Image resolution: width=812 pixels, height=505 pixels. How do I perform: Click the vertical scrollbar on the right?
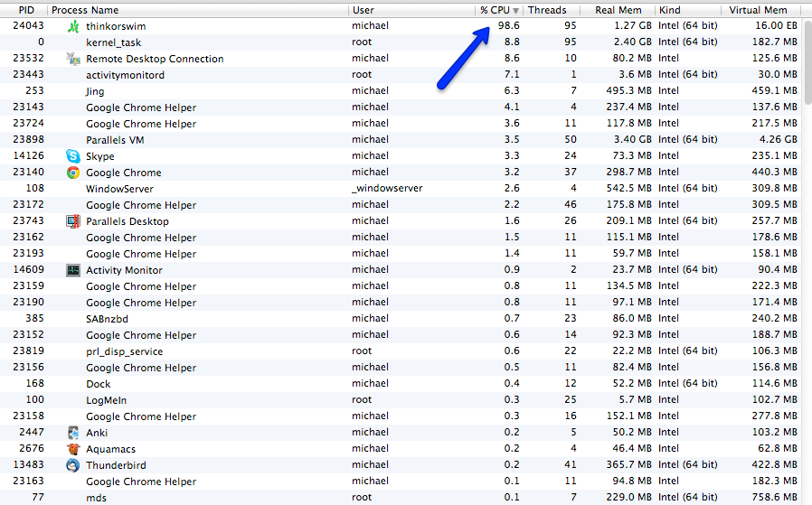coord(806,271)
